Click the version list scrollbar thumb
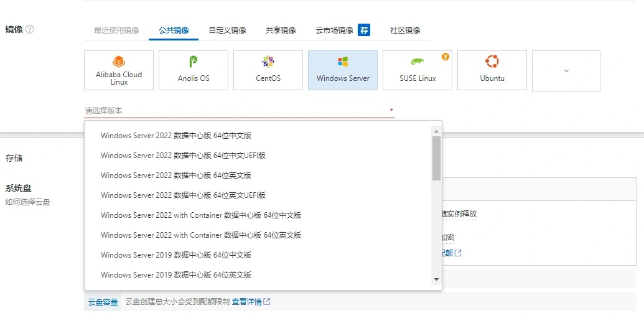Screen dimensions: 644x318 tap(436, 159)
